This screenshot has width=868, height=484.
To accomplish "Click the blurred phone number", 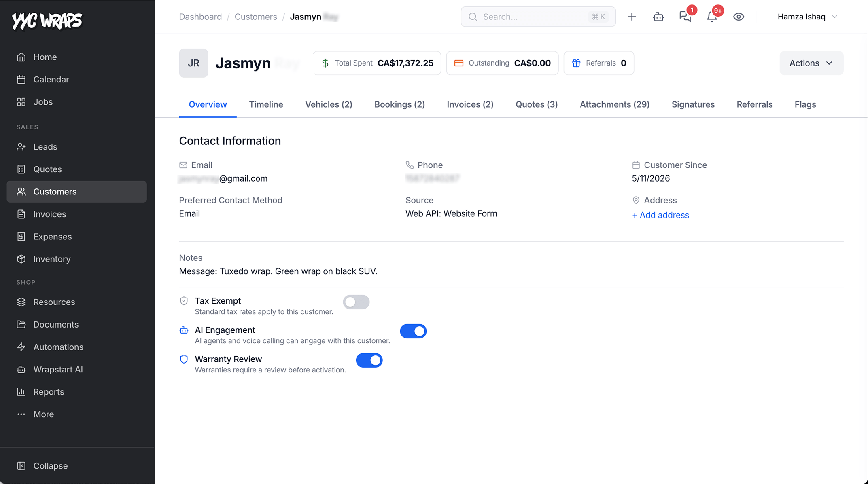I will 433,178.
